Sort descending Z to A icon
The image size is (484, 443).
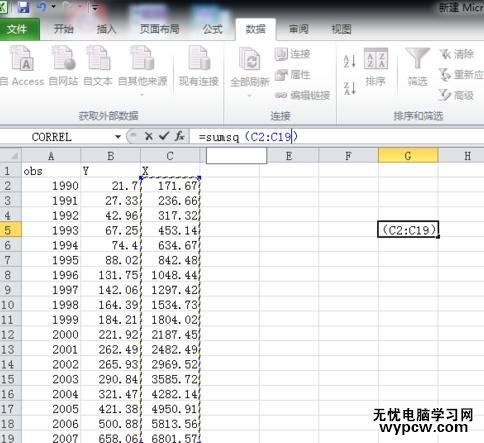(x=350, y=88)
